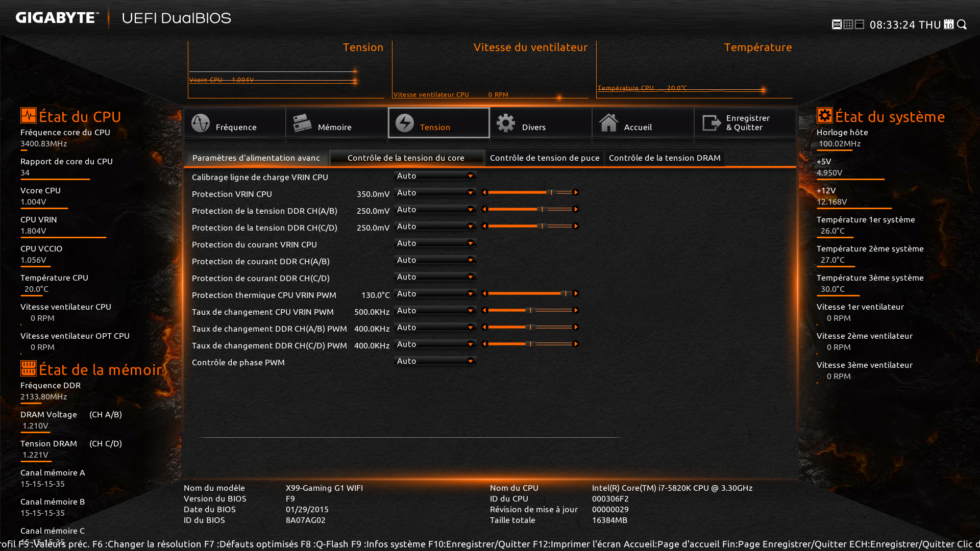Select the Fréquence DDR 2133.80MHz value
The width and height of the screenshot is (980, 551).
pyautogui.click(x=44, y=396)
